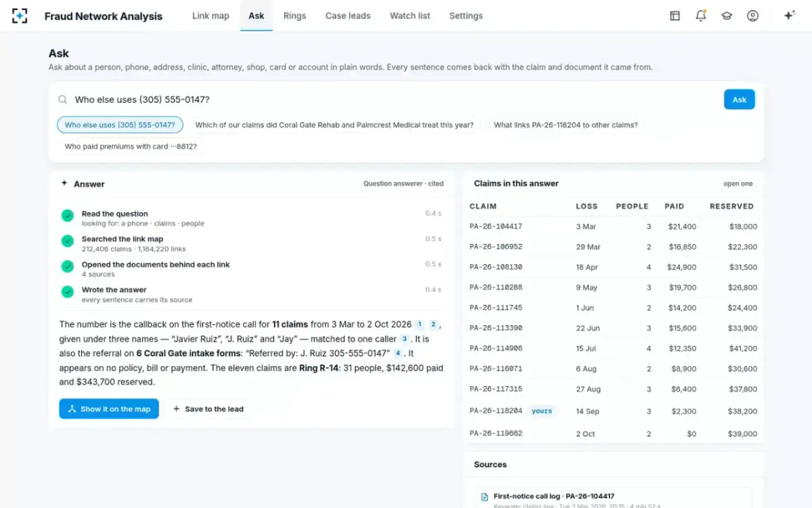The image size is (812, 508).
Task: Click the first-notice call log document icon
Action: [484, 496]
